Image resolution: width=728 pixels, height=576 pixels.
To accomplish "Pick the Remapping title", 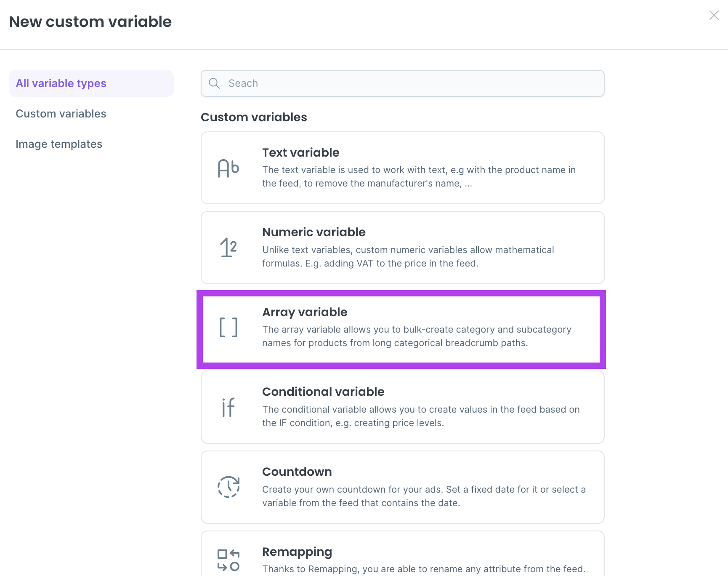I will [x=297, y=552].
